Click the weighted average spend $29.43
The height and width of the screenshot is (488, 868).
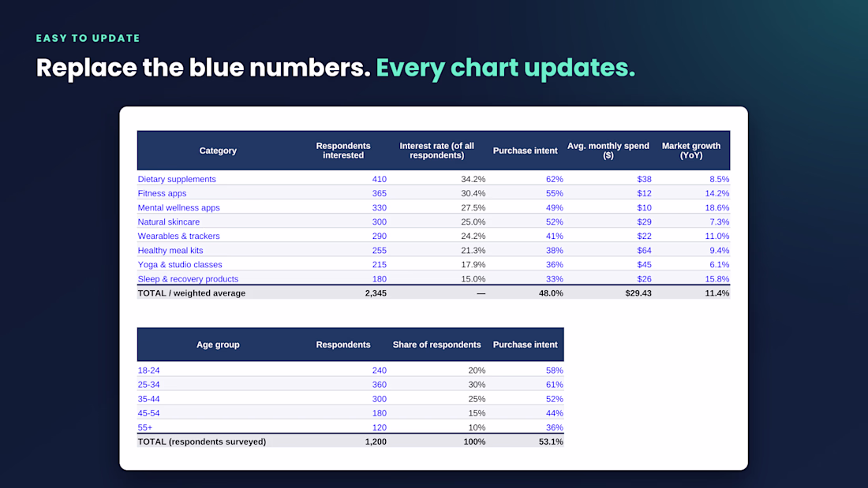click(638, 293)
